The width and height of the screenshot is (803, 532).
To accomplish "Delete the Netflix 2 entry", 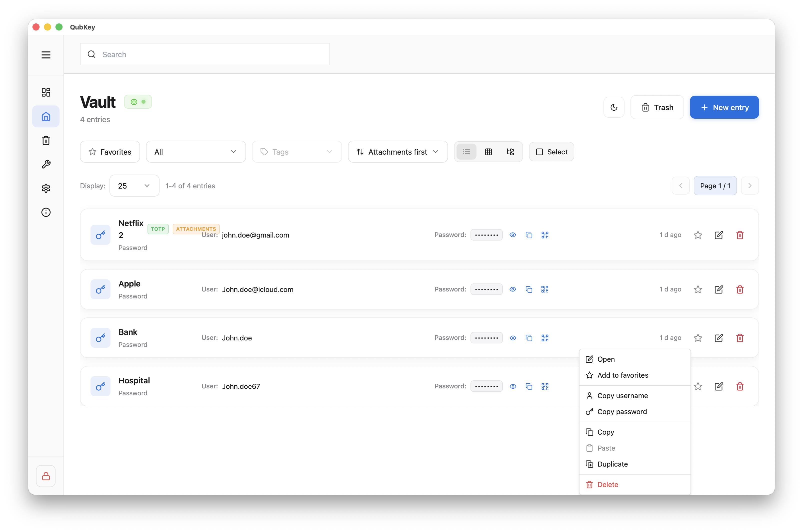I will click(740, 235).
